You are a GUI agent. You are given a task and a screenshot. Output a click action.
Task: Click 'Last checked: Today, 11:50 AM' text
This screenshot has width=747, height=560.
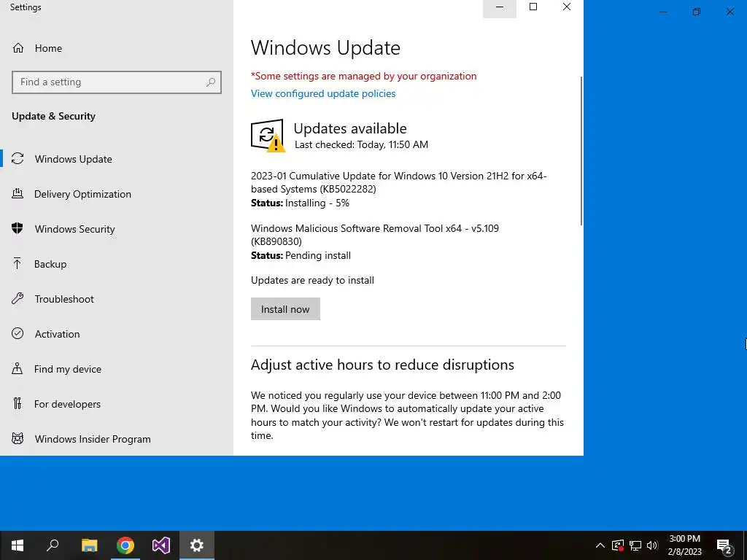tap(361, 144)
